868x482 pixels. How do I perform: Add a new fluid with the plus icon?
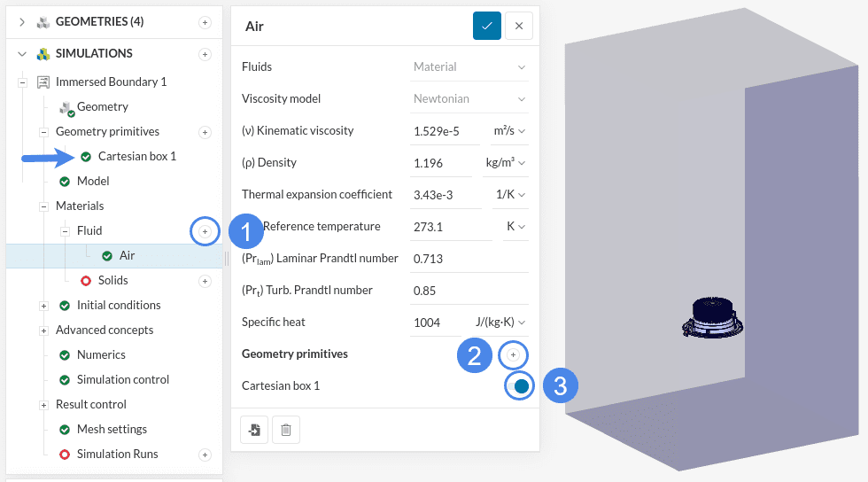tap(205, 231)
